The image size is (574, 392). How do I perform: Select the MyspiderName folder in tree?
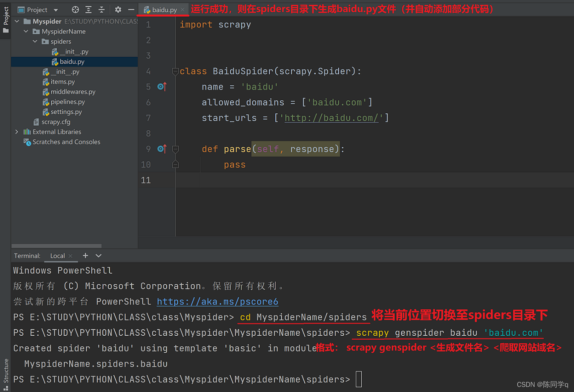64,31
